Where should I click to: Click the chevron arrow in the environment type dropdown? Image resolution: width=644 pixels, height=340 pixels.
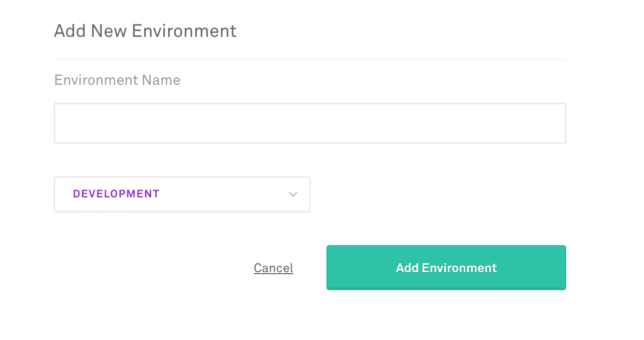293,194
